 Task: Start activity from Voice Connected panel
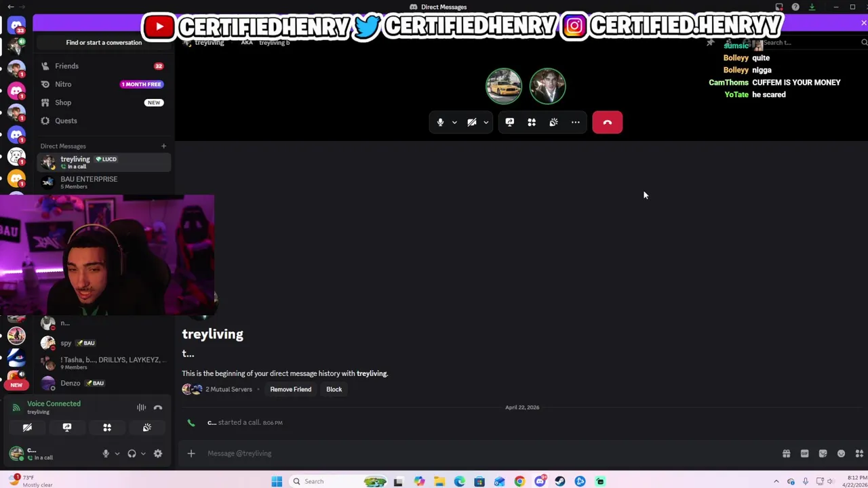click(x=107, y=428)
